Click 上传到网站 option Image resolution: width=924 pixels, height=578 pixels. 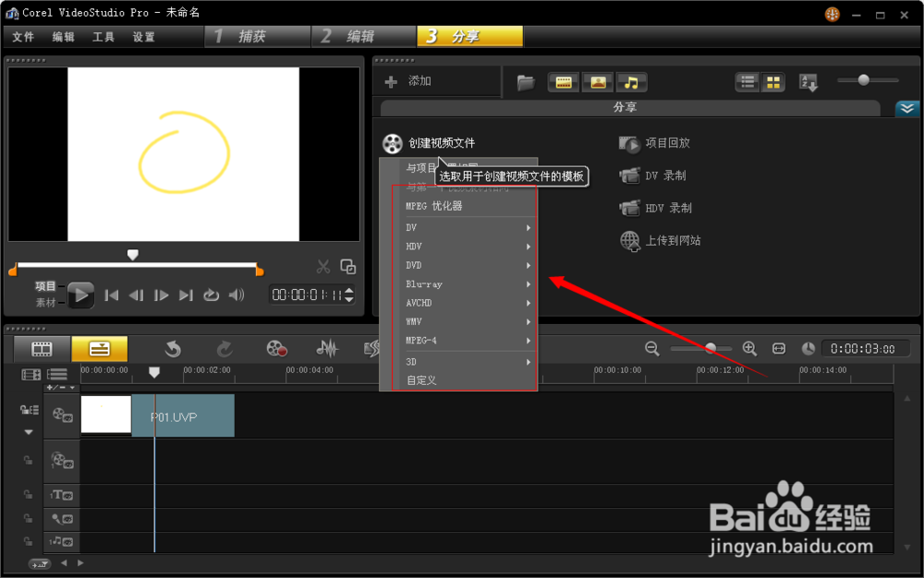point(660,241)
